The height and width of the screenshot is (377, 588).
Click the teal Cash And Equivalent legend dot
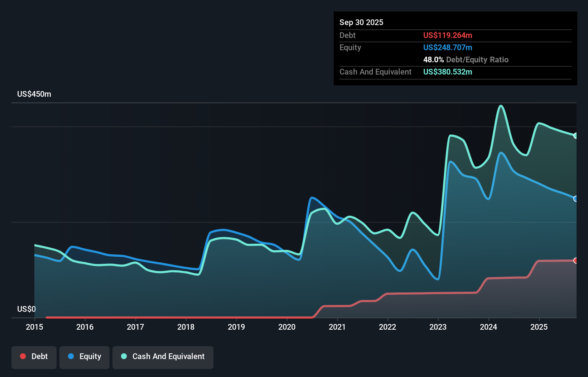pos(123,356)
